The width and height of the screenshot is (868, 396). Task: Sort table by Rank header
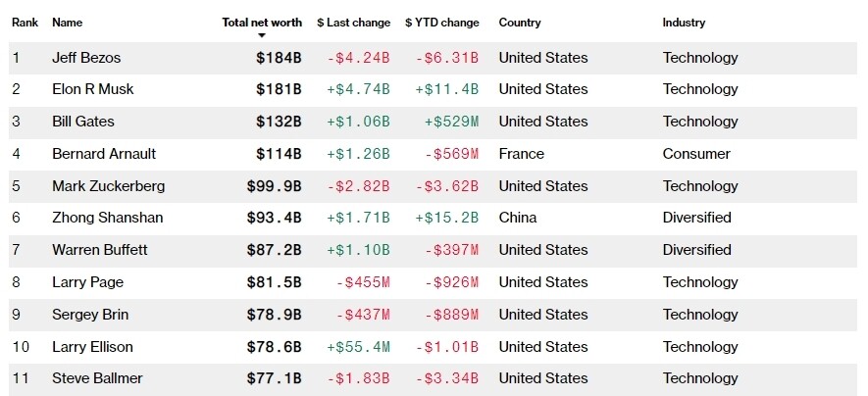pos(25,22)
